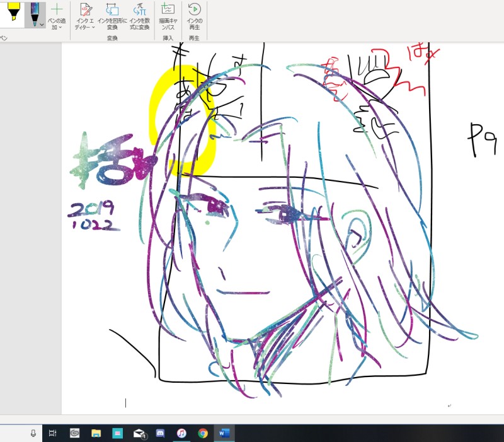Expand the インク エディター dropdown arrow
Viewport: 504px width, 442px height.
93,27
